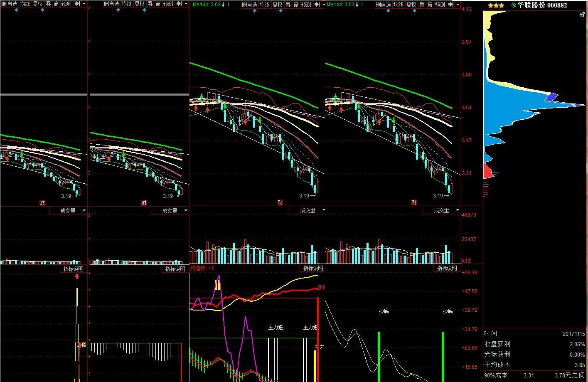Screen dimensions: 588x382
Task: Click the 财 marker under the third chart
Action: (280, 202)
